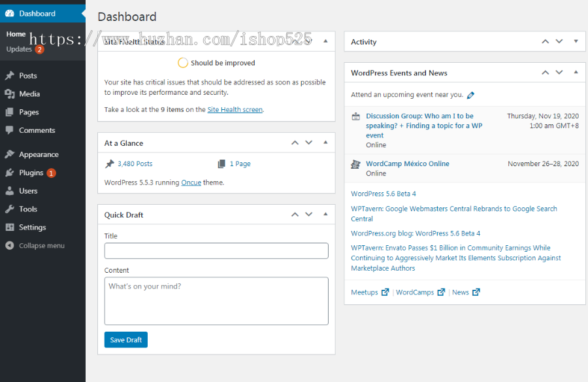Click external link icon next to Meetups
588x382 pixels.
pos(385,292)
